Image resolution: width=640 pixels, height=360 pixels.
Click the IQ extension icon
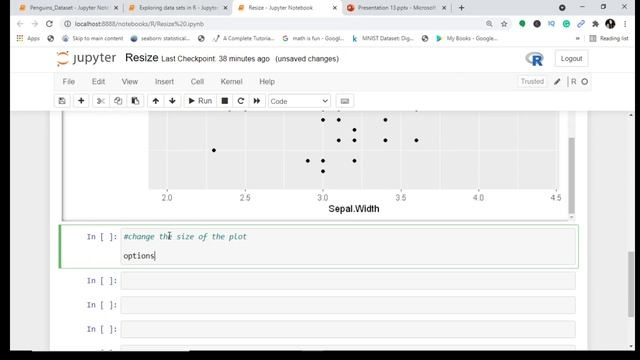(551, 24)
